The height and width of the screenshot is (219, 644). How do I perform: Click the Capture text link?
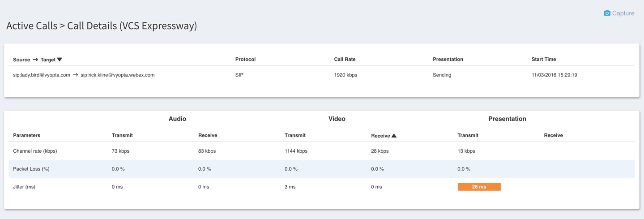tap(623, 13)
